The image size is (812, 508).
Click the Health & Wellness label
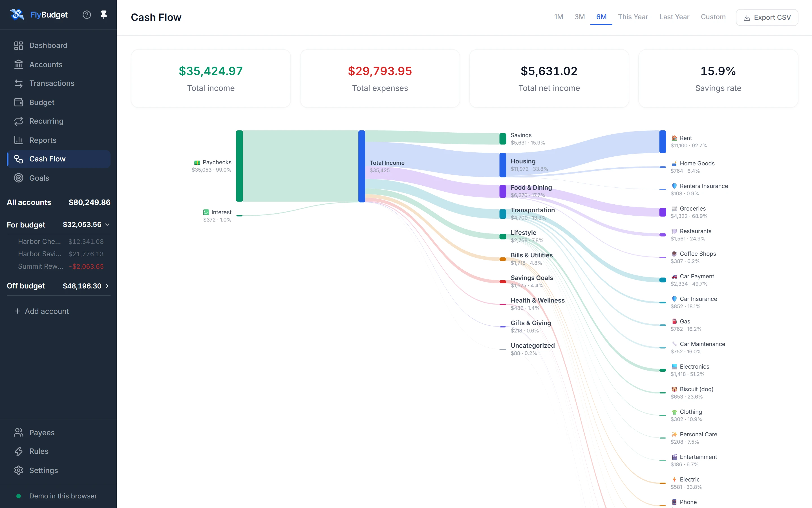(x=538, y=300)
